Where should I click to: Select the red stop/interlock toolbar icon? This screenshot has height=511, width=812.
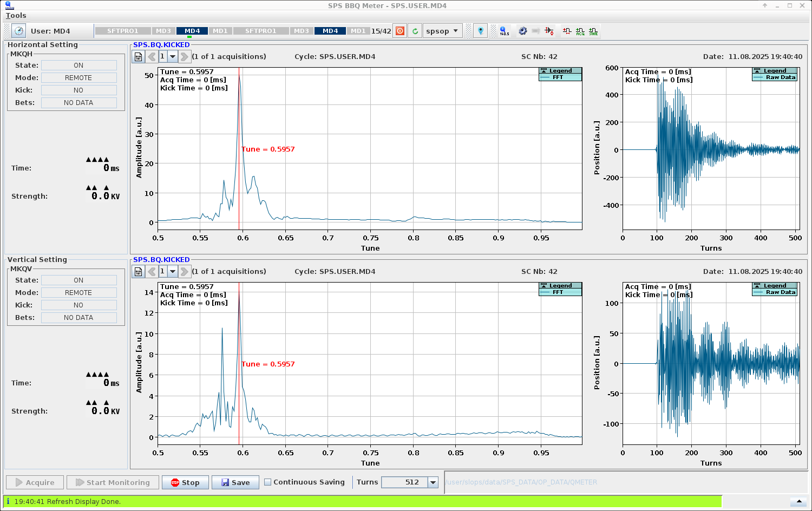tap(400, 31)
